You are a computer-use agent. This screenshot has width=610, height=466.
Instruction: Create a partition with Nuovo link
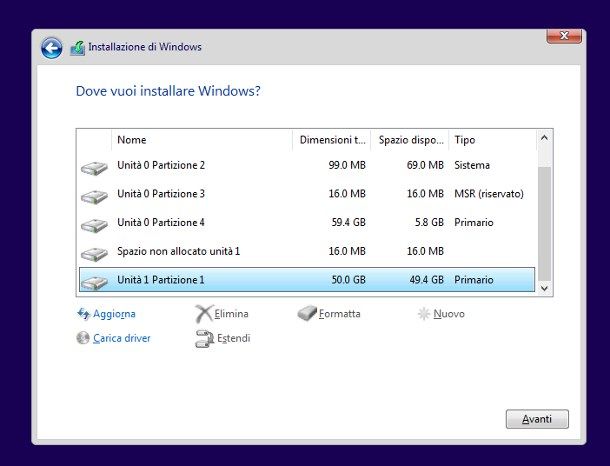click(x=449, y=314)
